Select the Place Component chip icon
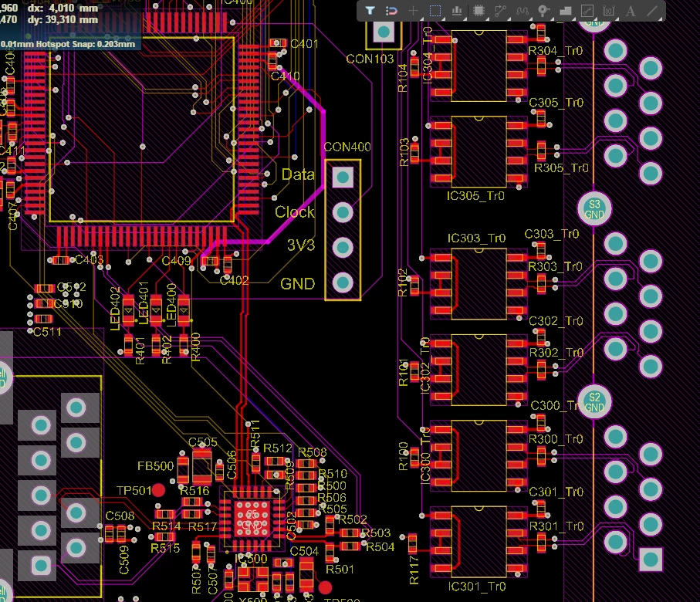700x602 pixels. point(479,11)
